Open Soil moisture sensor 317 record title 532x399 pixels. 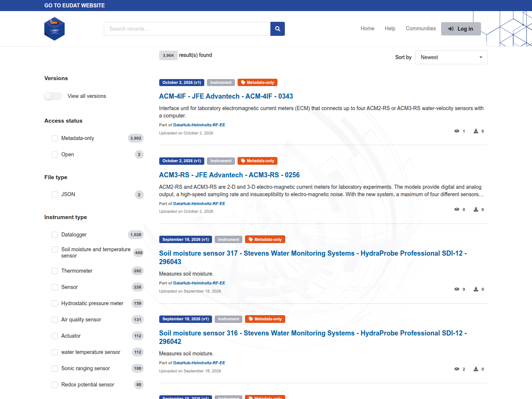313,258
